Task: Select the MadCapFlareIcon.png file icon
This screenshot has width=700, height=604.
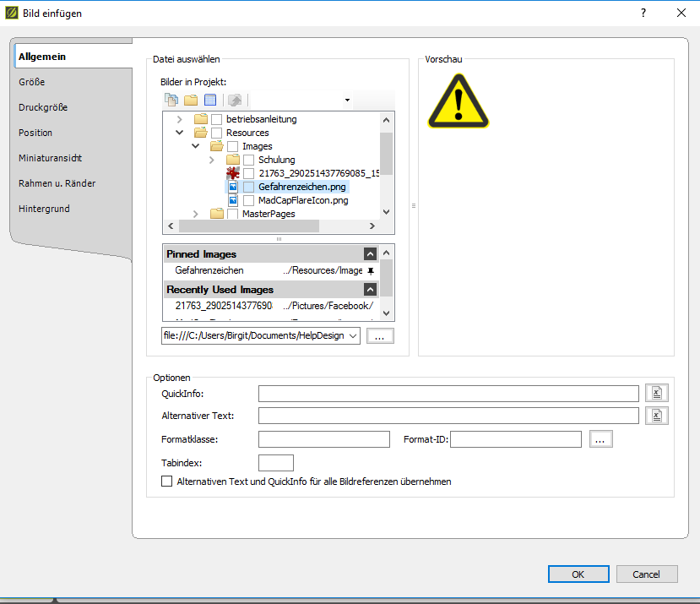Action: (x=233, y=201)
